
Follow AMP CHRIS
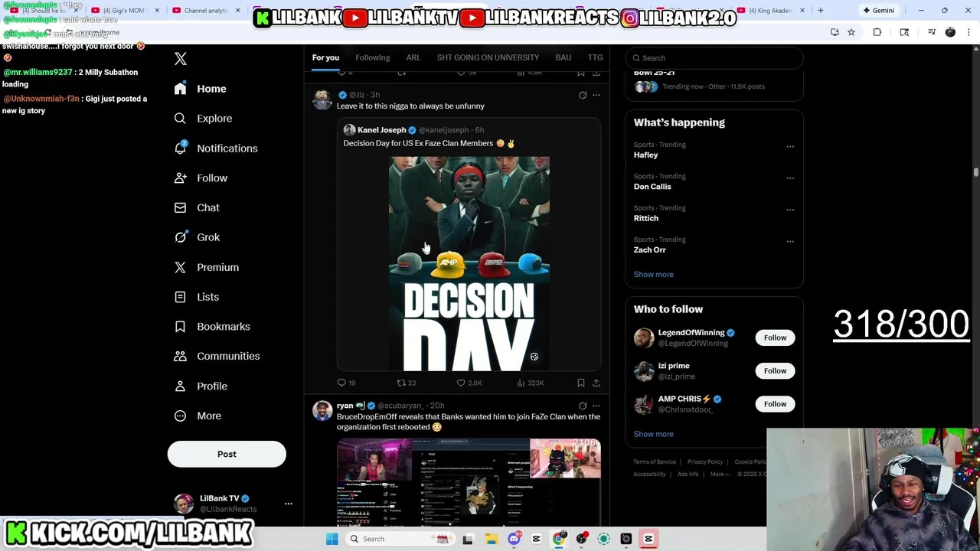tap(775, 404)
